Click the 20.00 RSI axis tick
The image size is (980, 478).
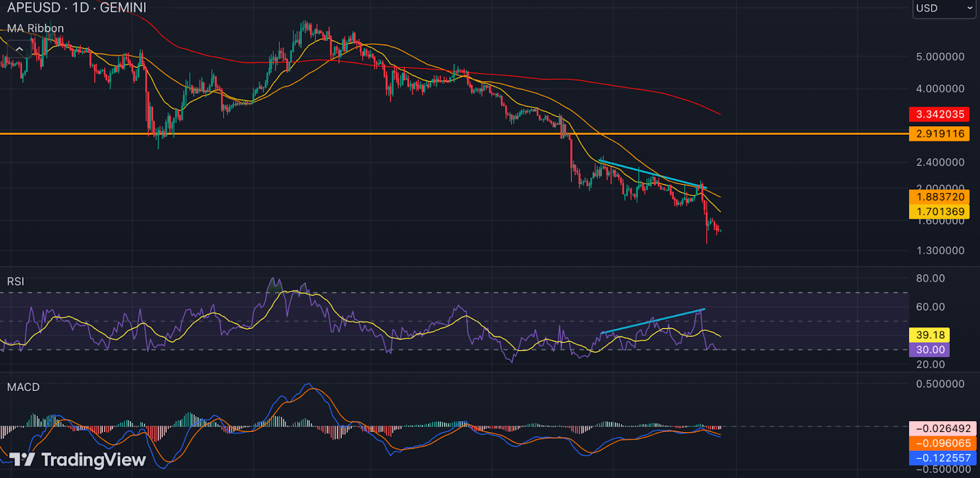(x=930, y=364)
